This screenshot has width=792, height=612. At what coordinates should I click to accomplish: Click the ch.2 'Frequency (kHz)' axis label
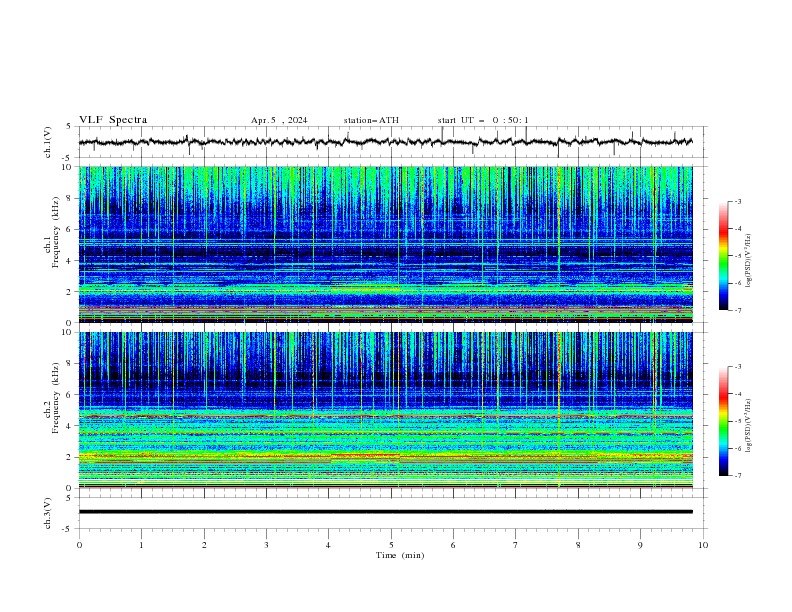pyautogui.click(x=56, y=397)
